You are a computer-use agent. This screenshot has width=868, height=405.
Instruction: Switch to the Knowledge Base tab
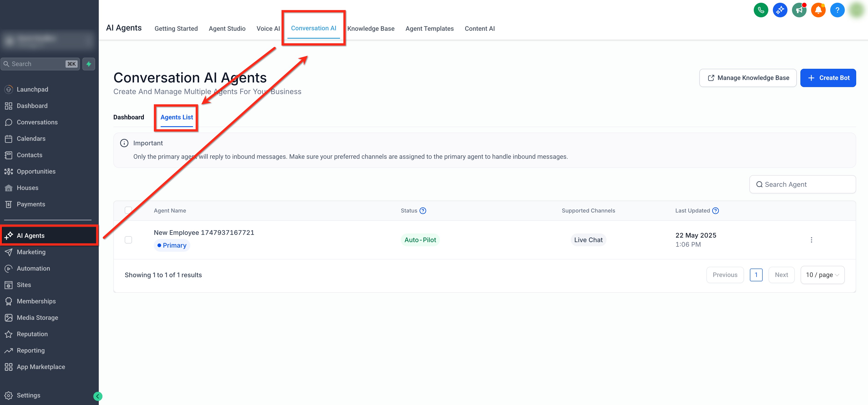(x=371, y=29)
